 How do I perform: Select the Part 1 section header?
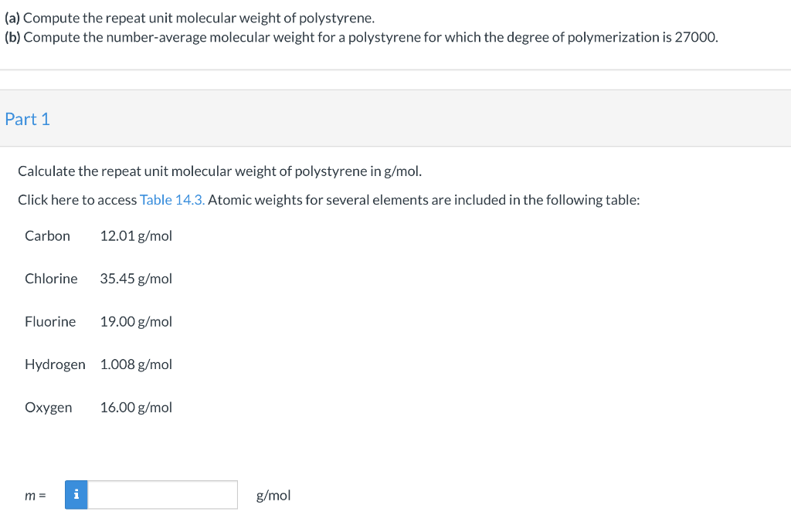click(x=27, y=119)
